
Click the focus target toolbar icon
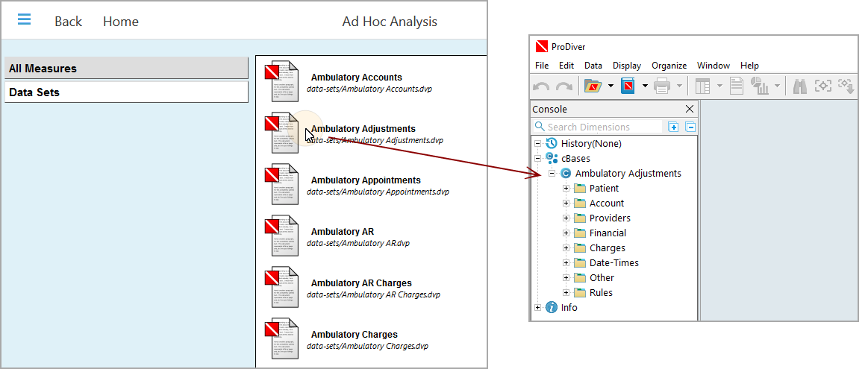point(822,86)
